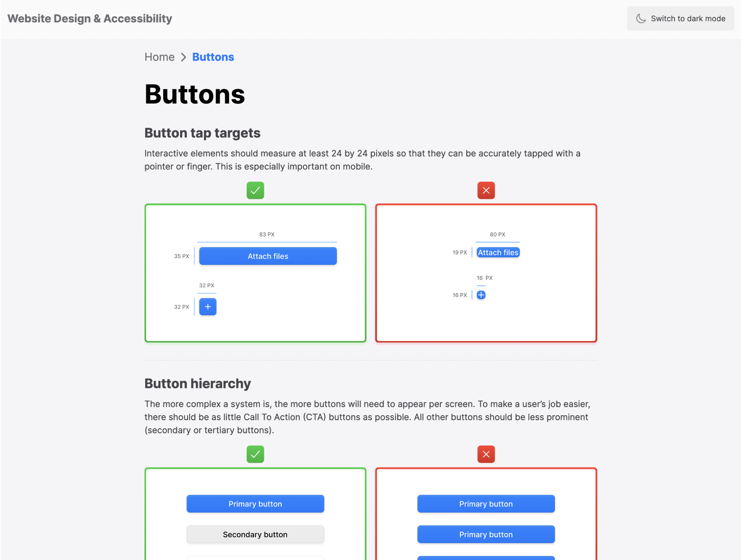Viewport: 741px width, 560px height.
Task: Select the incorrect tap target example panel
Action: click(486, 273)
